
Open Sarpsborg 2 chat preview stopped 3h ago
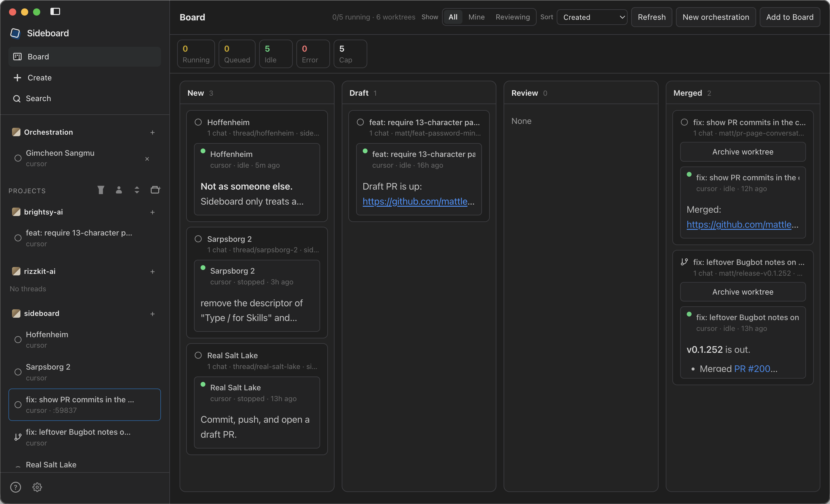257,296
